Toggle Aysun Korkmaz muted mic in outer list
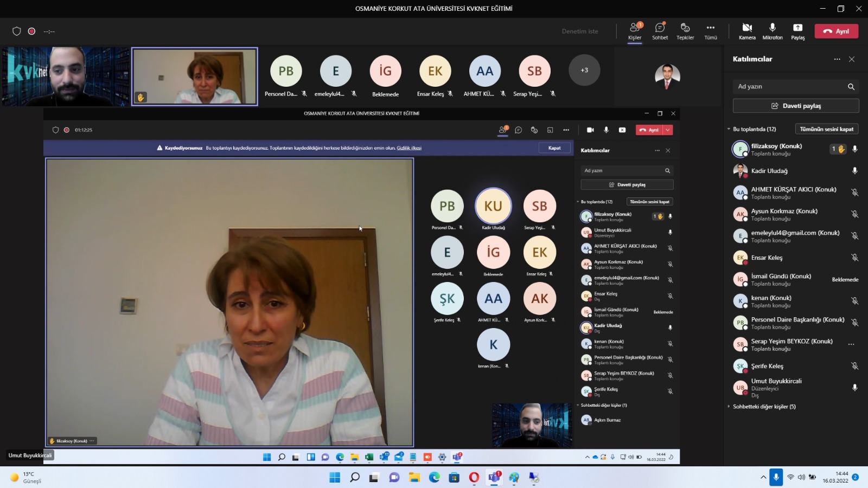 tap(854, 214)
